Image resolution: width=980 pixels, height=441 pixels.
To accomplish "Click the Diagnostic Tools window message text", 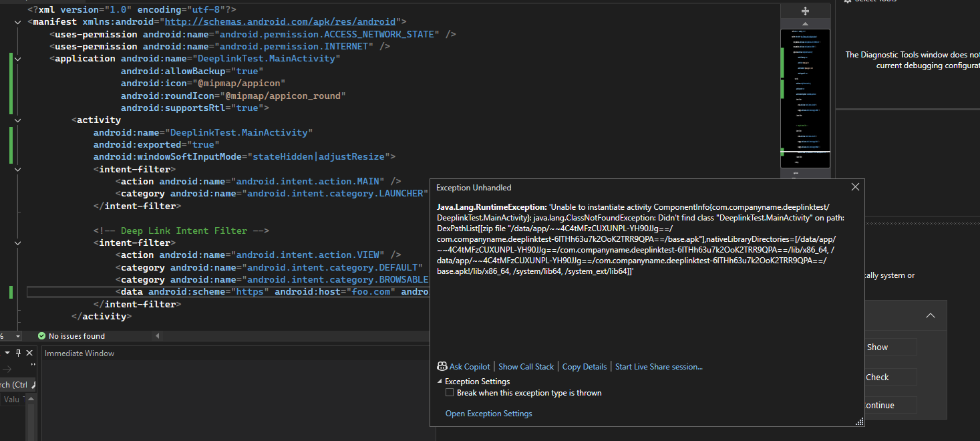I will [913, 60].
